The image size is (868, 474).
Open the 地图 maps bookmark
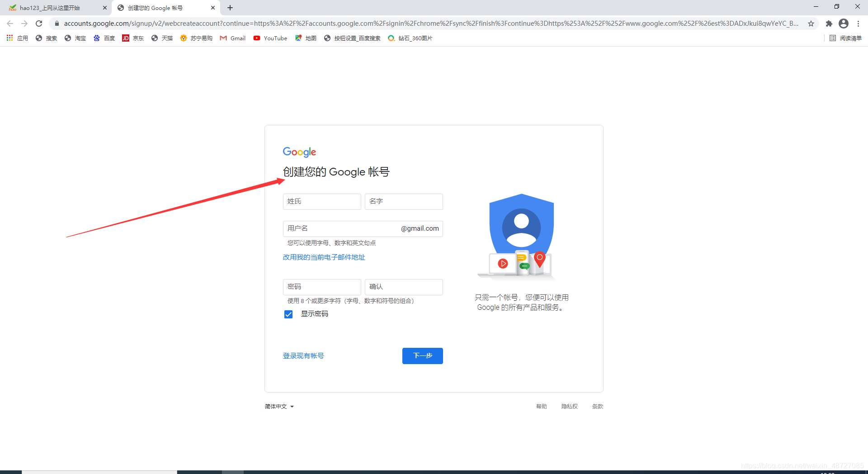coord(306,38)
